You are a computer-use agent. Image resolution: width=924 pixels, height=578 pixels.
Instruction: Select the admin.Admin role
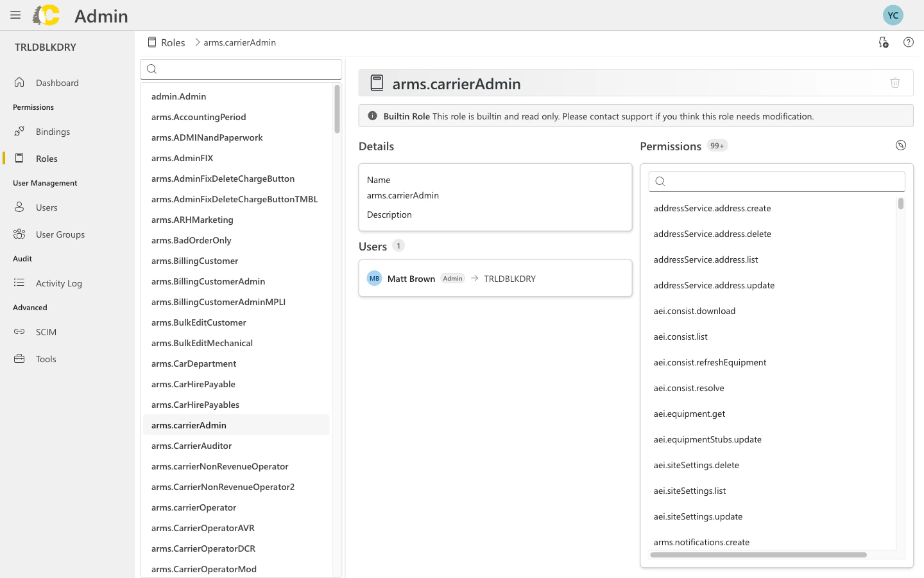click(178, 96)
